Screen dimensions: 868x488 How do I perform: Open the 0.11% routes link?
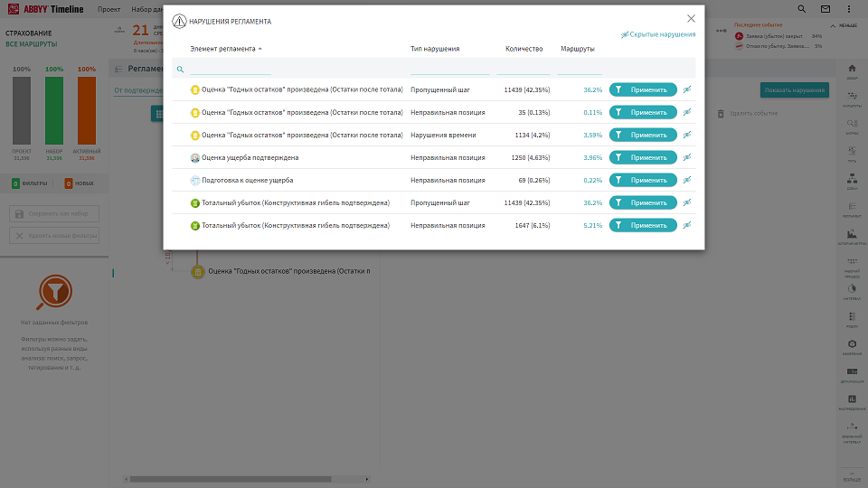coord(592,112)
